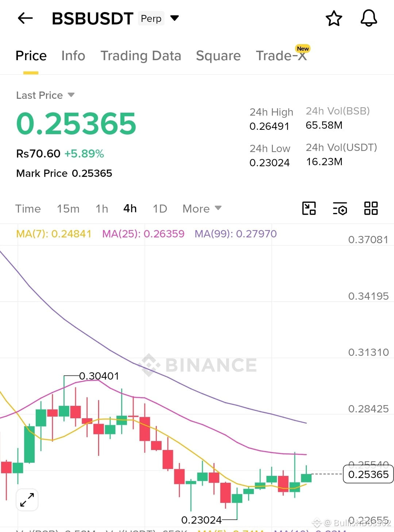394x532 pixels.
Task: Tap the +5.89% change percentage
Action: 84,154
